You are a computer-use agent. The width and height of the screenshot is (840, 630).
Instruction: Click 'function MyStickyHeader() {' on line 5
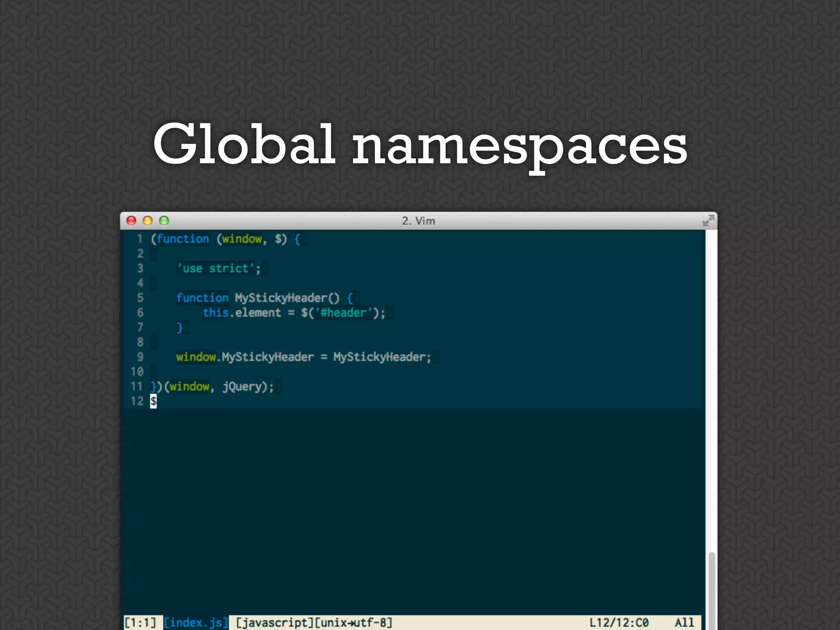[x=265, y=298]
